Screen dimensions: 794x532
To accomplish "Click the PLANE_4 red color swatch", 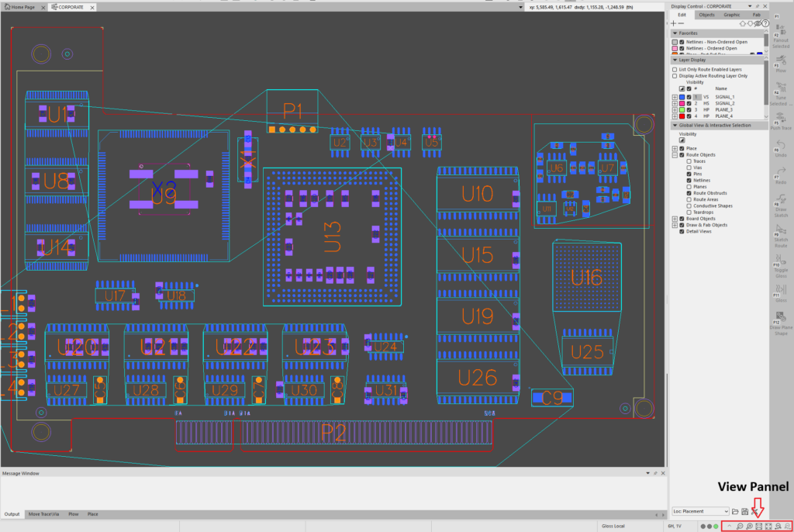I will [x=682, y=116].
